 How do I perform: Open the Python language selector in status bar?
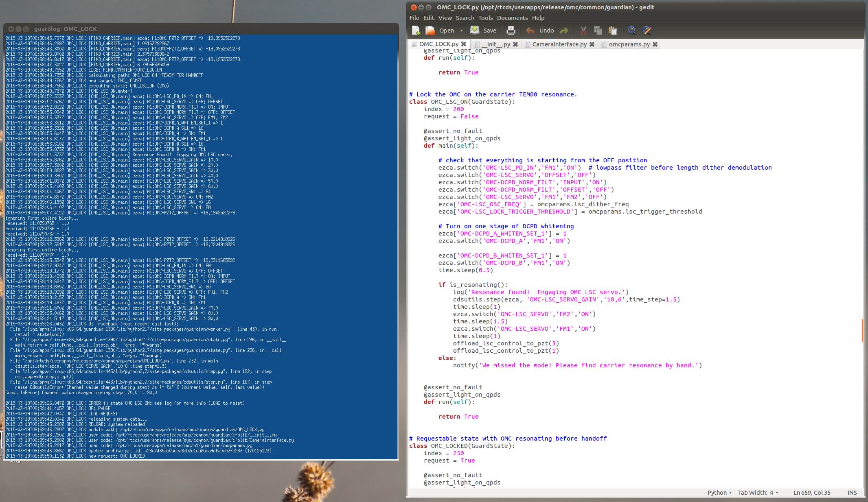point(719,493)
